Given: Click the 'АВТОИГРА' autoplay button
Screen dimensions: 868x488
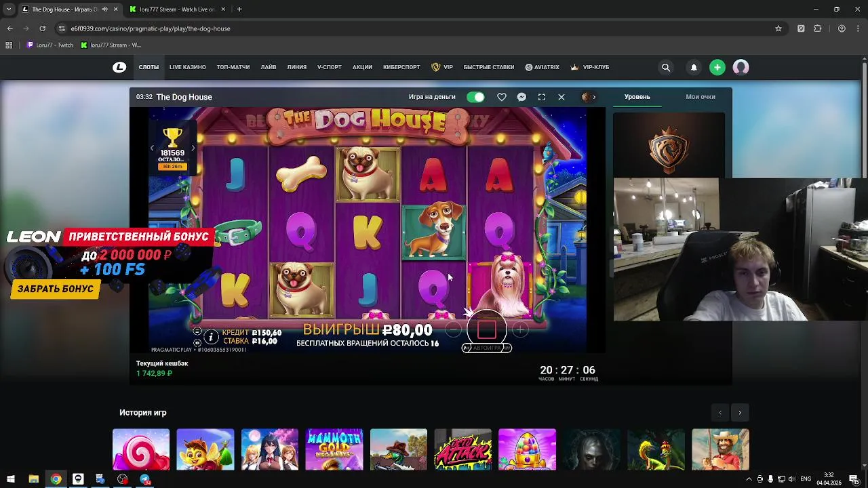Looking at the screenshot, I should tap(487, 348).
